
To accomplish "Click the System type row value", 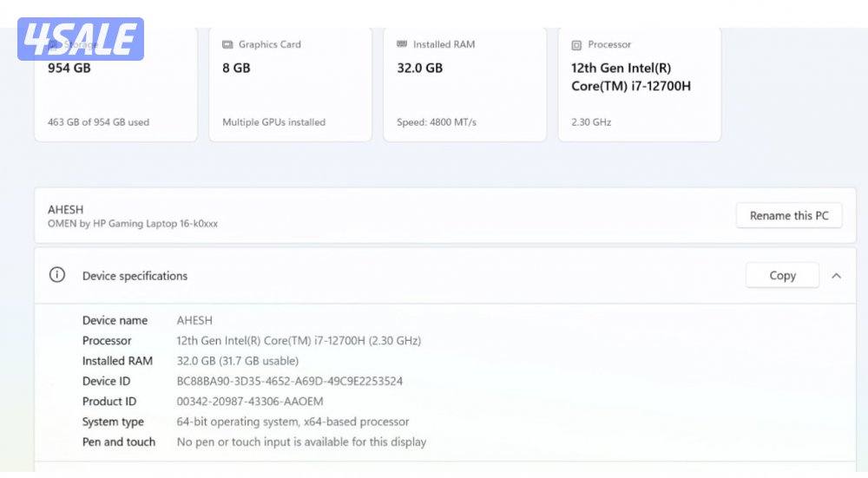I will [x=293, y=422].
